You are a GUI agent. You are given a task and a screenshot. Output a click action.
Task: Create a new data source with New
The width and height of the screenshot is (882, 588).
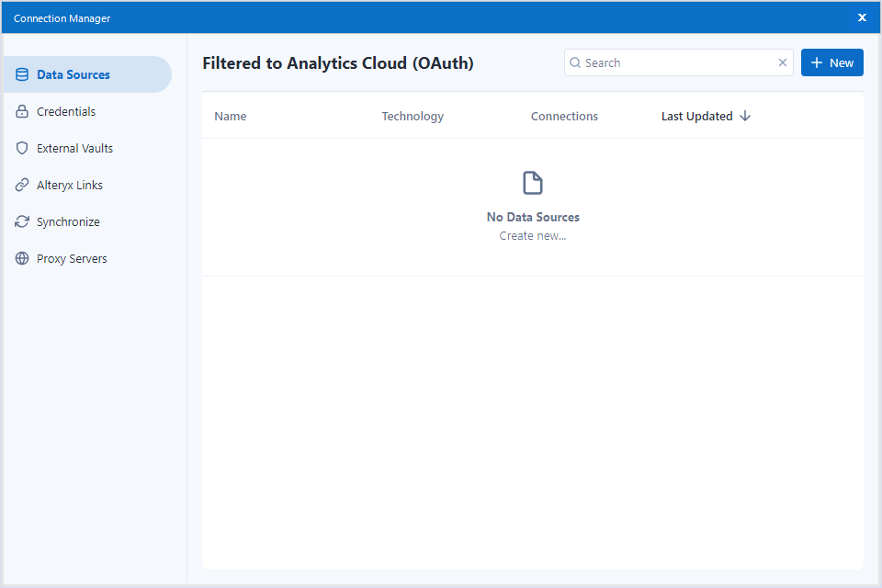tap(832, 62)
